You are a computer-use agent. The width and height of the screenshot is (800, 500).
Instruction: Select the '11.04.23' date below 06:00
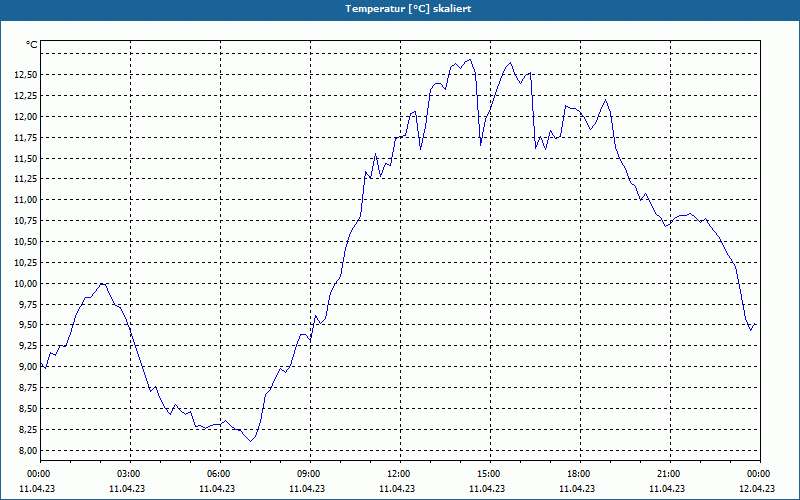coord(217,489)
